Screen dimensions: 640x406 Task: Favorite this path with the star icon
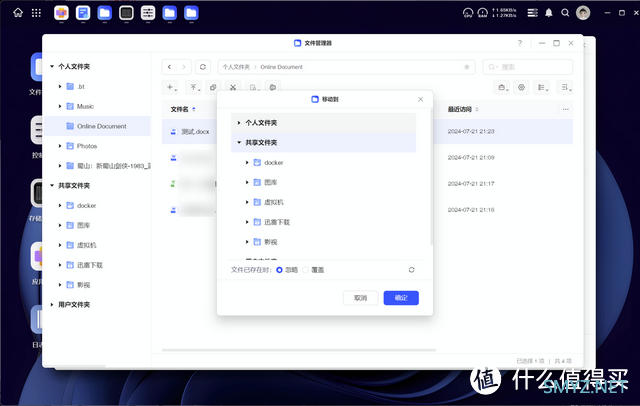coord(467,67)
